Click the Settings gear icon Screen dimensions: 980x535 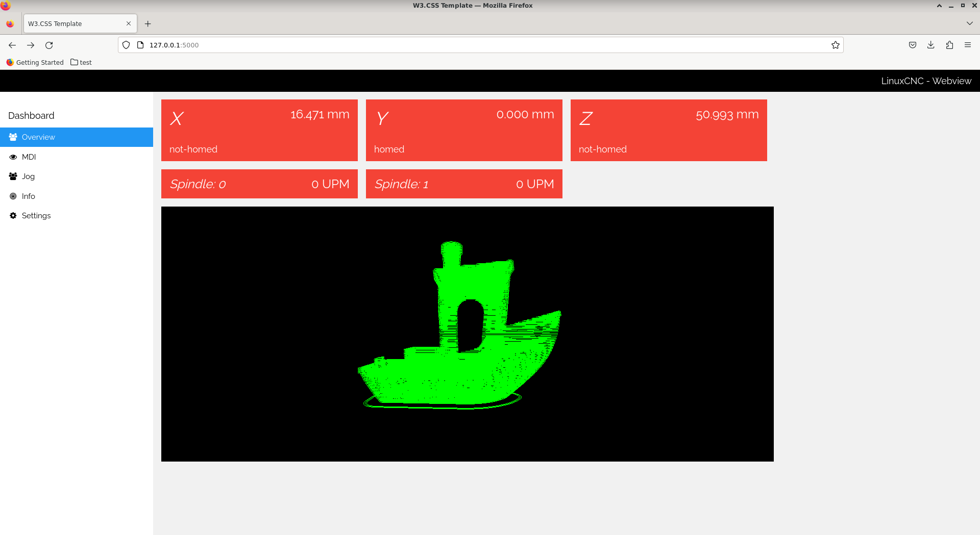click(13, 216)
